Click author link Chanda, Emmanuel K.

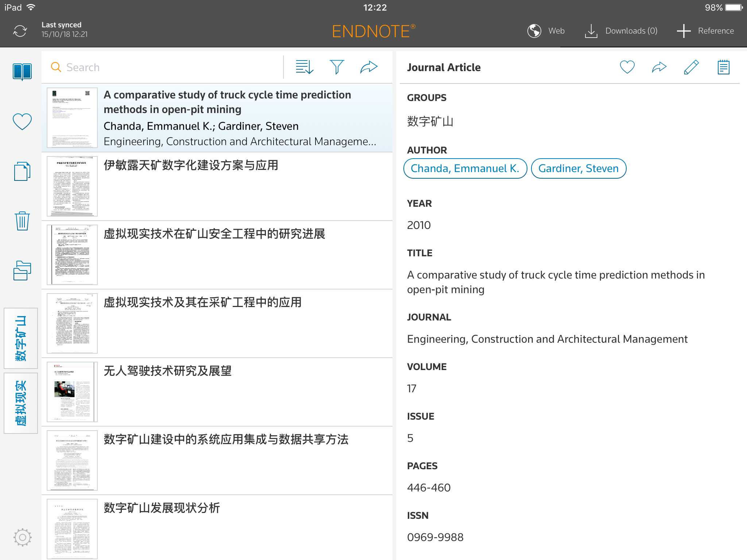pyautogui.click(x=465, y=168)
